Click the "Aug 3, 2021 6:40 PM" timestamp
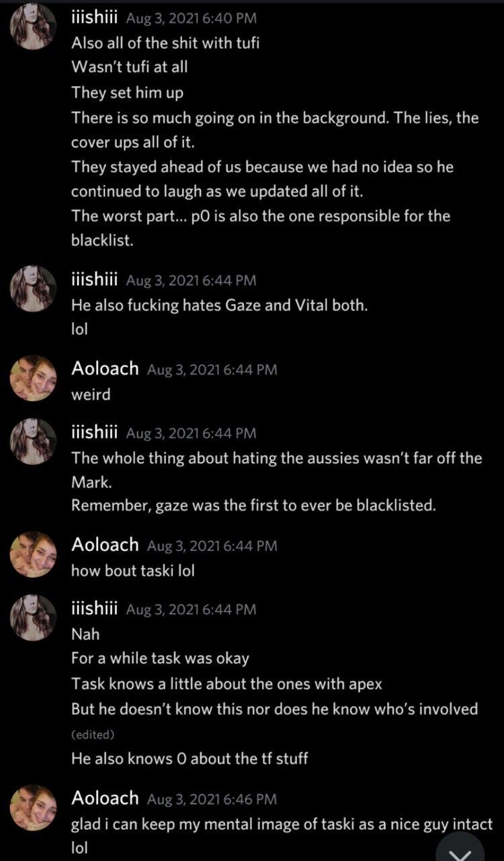 coord(191,20)
